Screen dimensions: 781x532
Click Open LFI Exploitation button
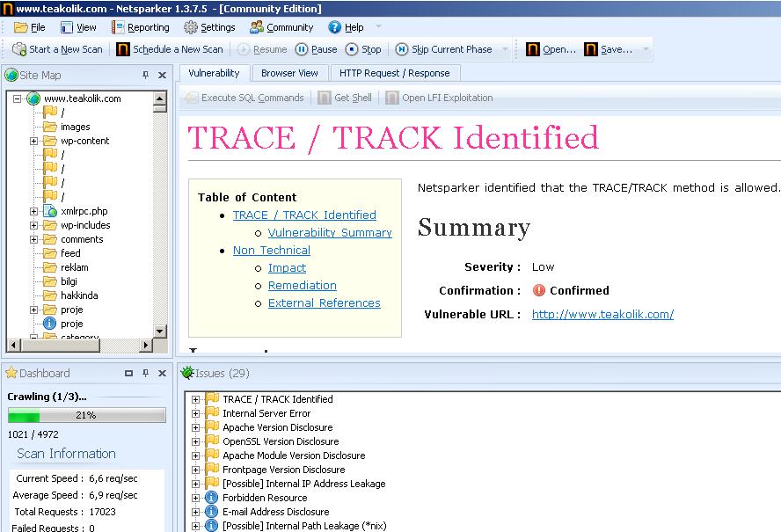[440, 98]
